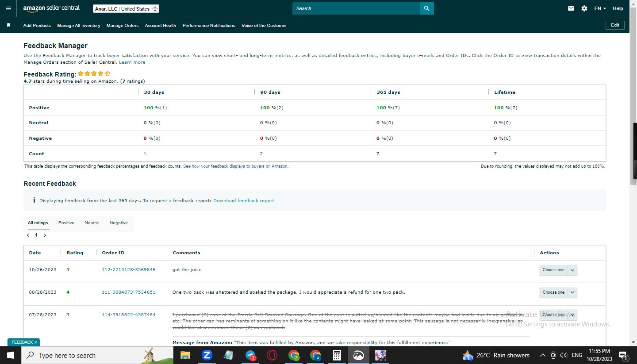Click the bookmark icon in navigation bar
The image size is (637, 364).
click(8, 25)
